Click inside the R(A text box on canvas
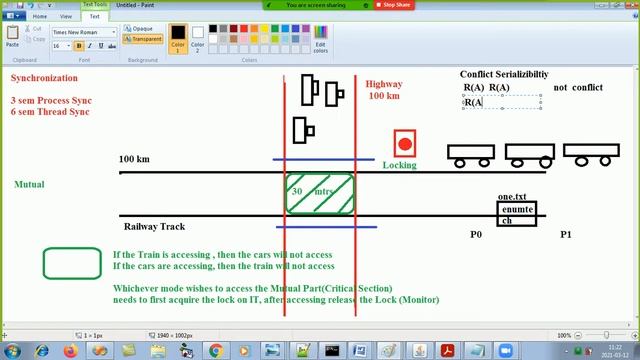640x360 pixels. pyautogui.click(x=502, y=102)
